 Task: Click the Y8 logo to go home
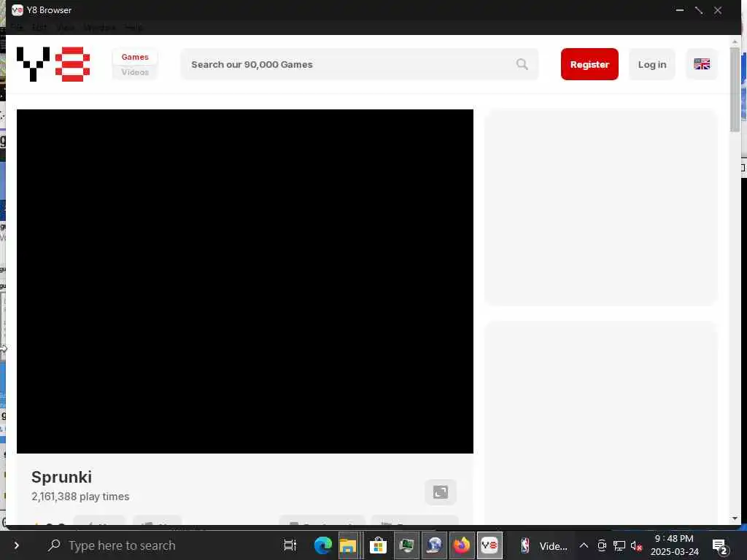tap(53, 64)
